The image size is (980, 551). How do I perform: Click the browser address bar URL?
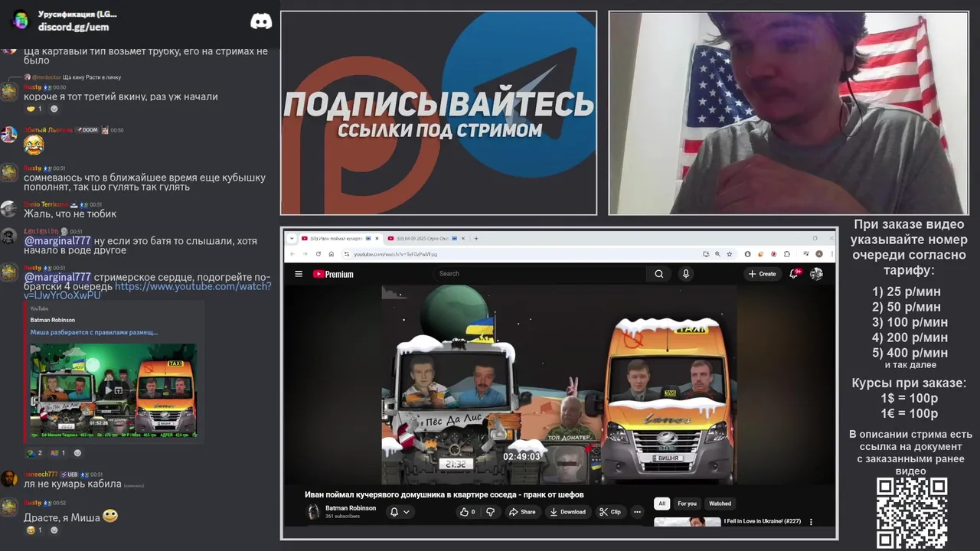395,254
